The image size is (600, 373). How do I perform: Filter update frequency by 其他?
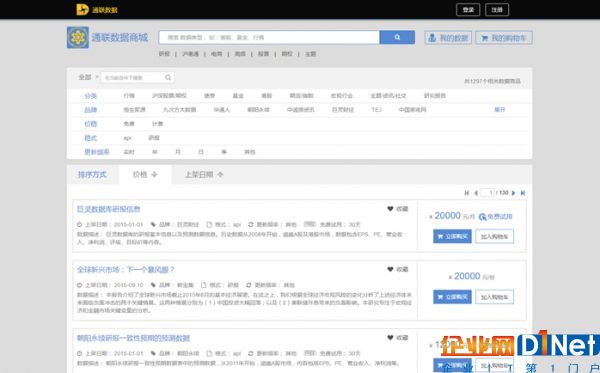coord(249,152)
